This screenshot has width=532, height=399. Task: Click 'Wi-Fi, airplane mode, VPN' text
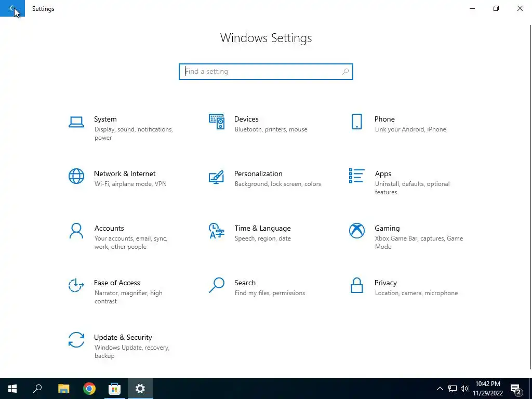click(130, 184)
